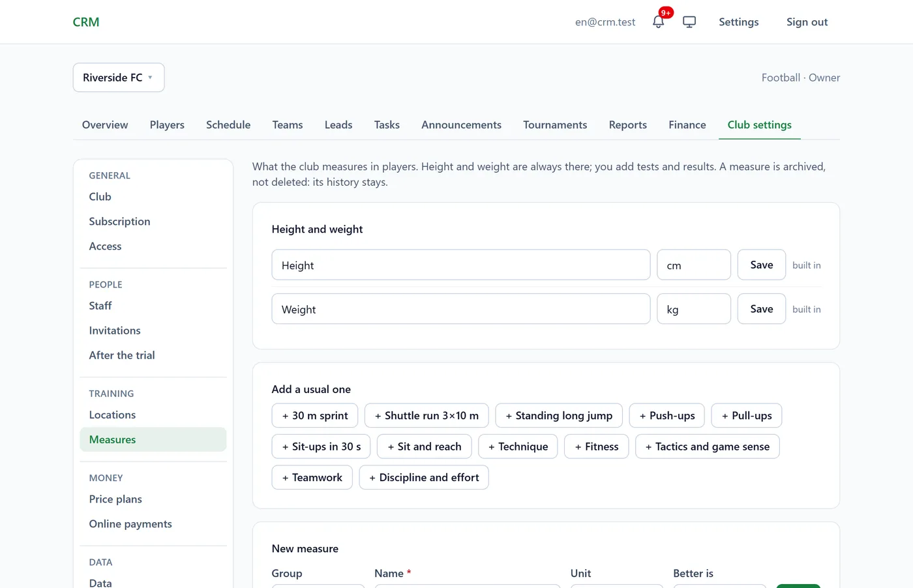Go to Invitations in the sidebar
Screen dimensions: 913x588
tap(153, 331)
